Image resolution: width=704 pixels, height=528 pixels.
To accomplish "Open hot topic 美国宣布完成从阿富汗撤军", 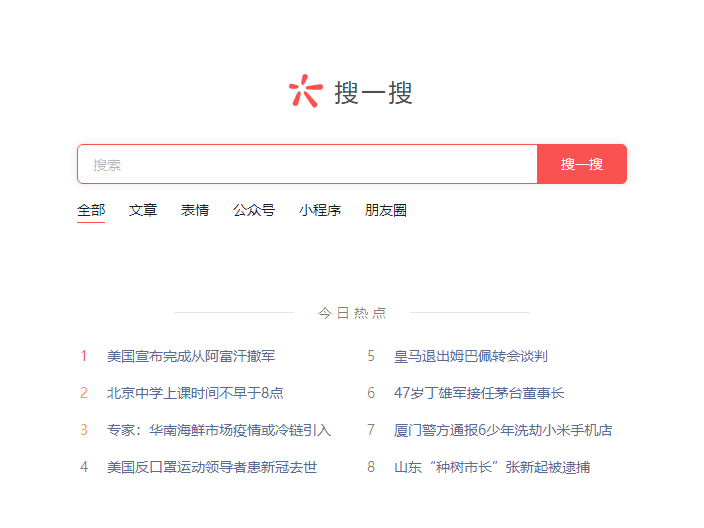I will pyautogui.click(x=191, y=356).
